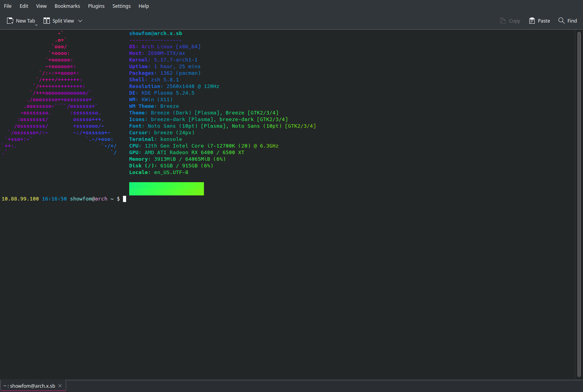583x392 pixels.
Task: Click the shell 'zsh 5.8.1' text
Action: [165, 80]
